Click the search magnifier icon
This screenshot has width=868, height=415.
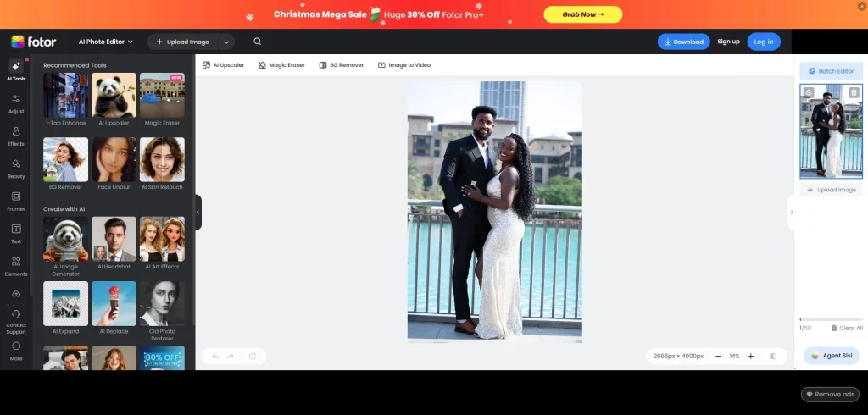[x=257, y=41]
